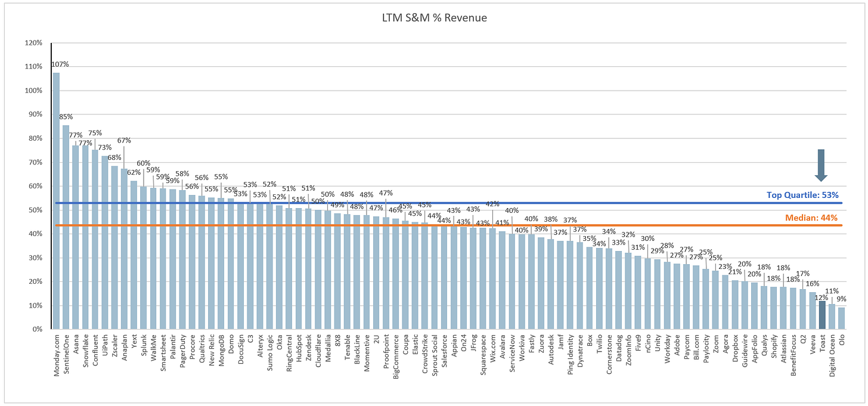Select the 'Salesforce' axis label
Image resolution: width=868 pixels, height=406 pixels.
445,351
